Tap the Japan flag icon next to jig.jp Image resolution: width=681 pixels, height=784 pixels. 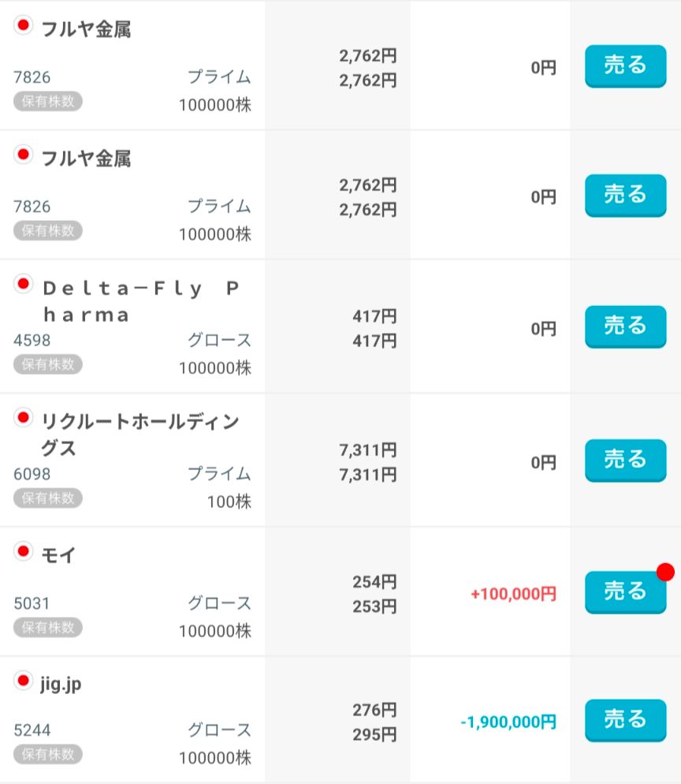pyautogui.click(x=23, y=681)
